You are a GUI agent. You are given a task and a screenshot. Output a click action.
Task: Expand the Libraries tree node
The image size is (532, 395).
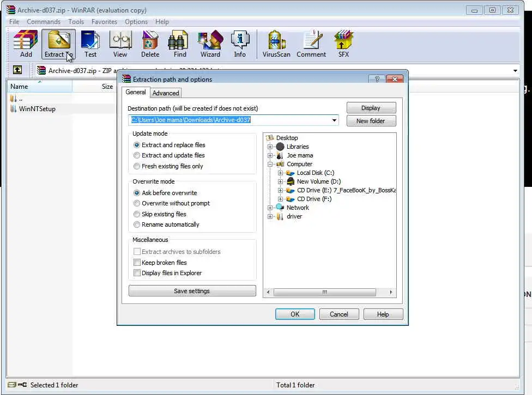pyautogui.click(x=270, y=147)
